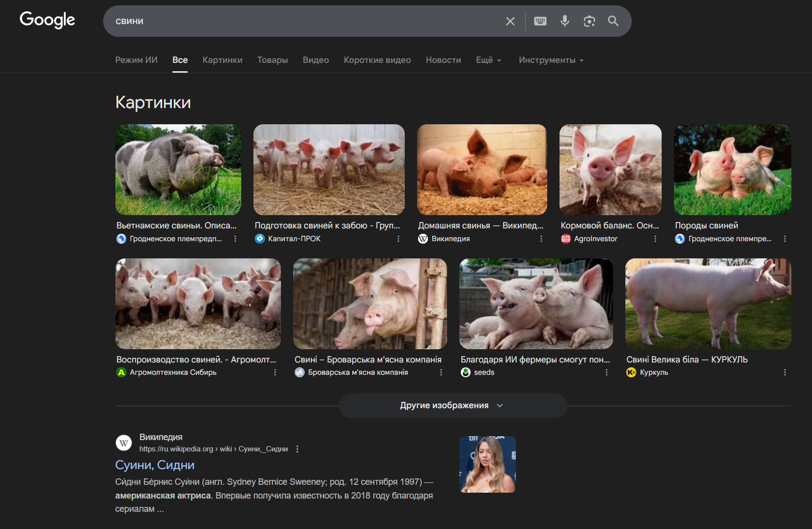The image size is (812, 529).
Task: Open search by image camera icon
Action: (x=589, y=21)
